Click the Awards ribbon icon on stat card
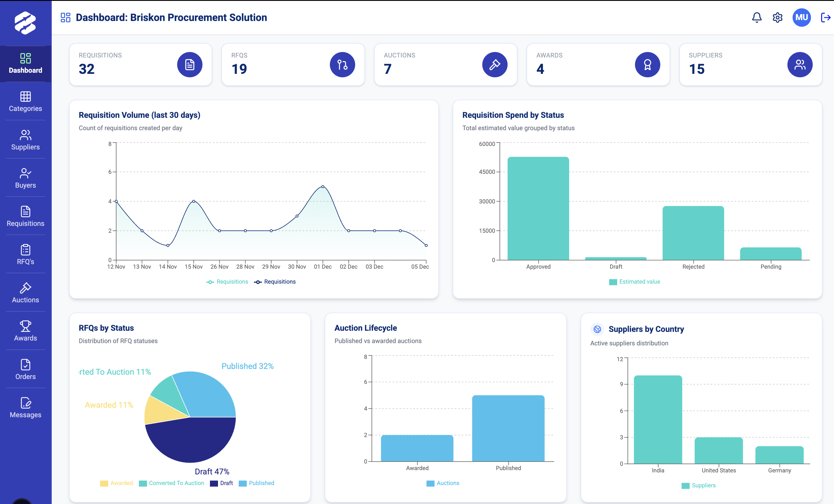The height and width of the screenshot is (504, 834). (x=647, y=65)
